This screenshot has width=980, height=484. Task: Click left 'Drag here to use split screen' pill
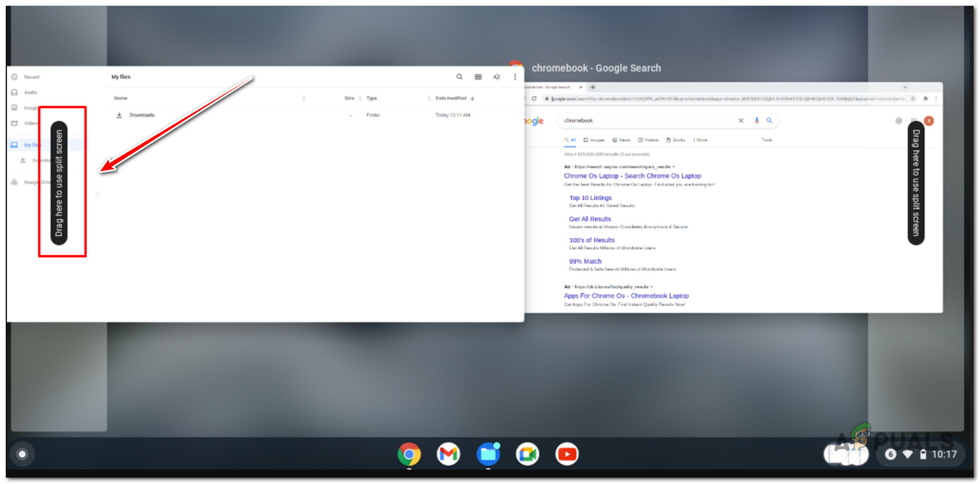59,183
